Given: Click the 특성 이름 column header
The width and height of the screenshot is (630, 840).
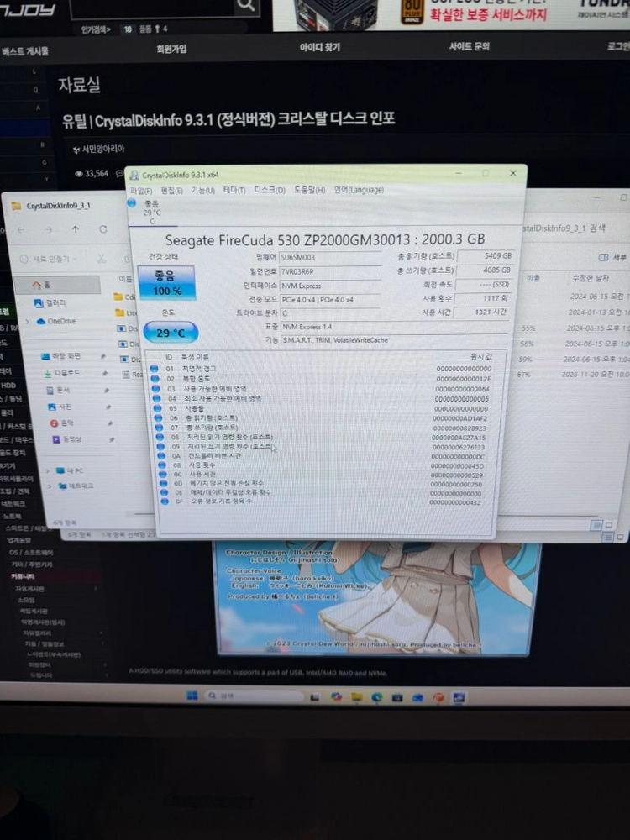Looking at the screenshot, I should point(195,357).
